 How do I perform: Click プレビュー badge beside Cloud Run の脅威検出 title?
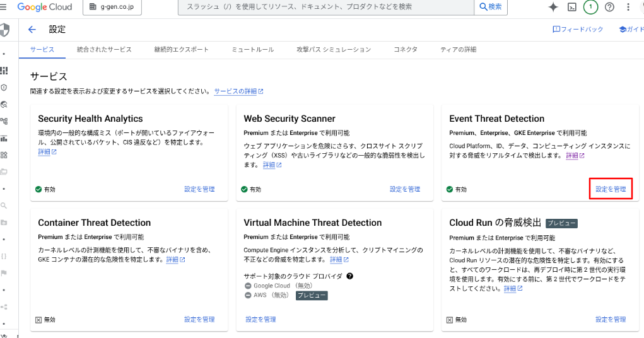tap(561, 223)
